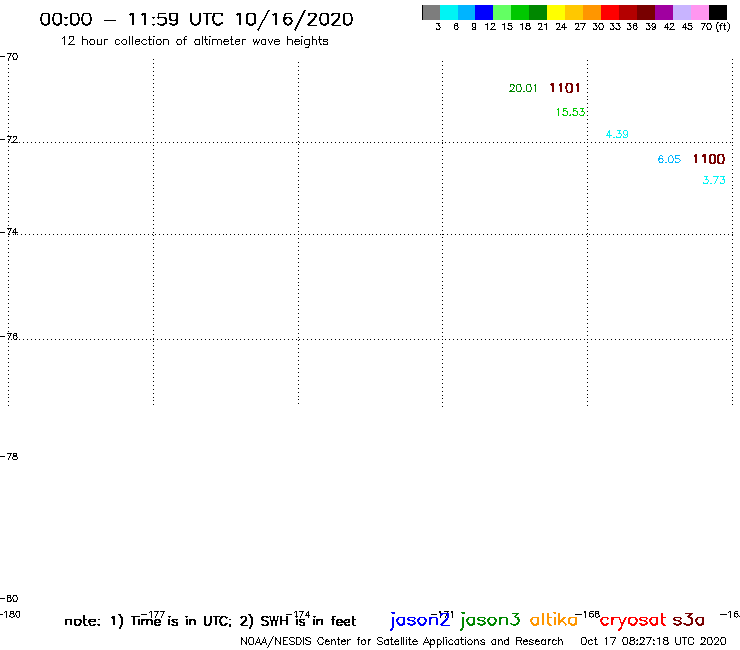Click the latitude label -74
The width and height of the screenshot is (740, 650).
tap(9, 231)
